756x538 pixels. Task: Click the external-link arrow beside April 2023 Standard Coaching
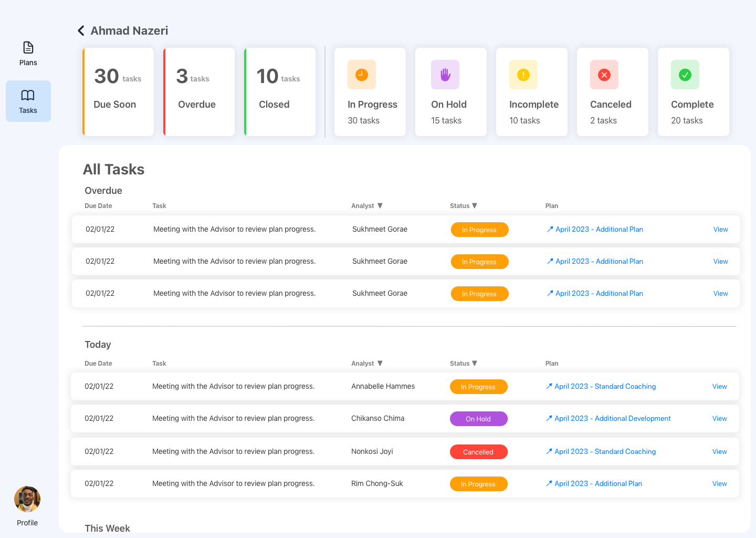pyautogui.click(x=549, y=386)
